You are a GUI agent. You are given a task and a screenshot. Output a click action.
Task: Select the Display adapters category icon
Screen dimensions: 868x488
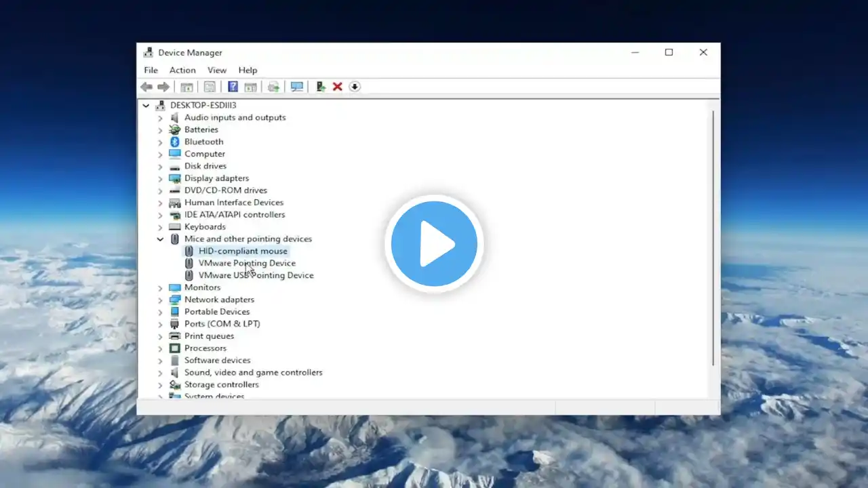coord(175,178)
